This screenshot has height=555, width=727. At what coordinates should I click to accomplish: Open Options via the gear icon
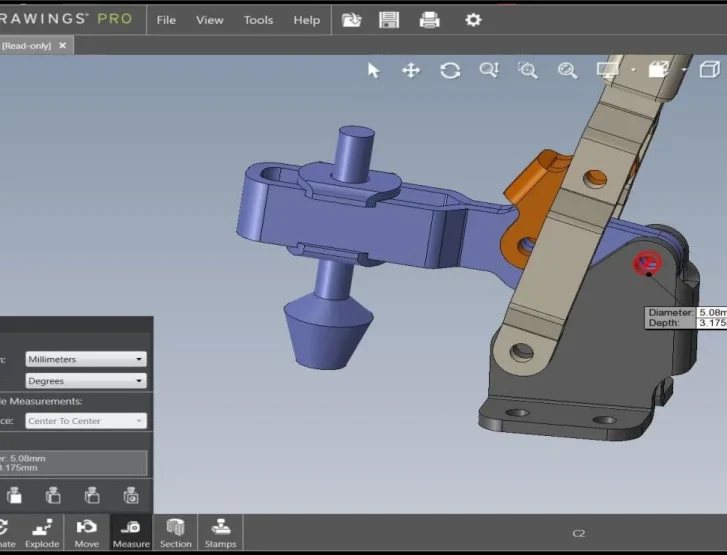tap(473, 20)
